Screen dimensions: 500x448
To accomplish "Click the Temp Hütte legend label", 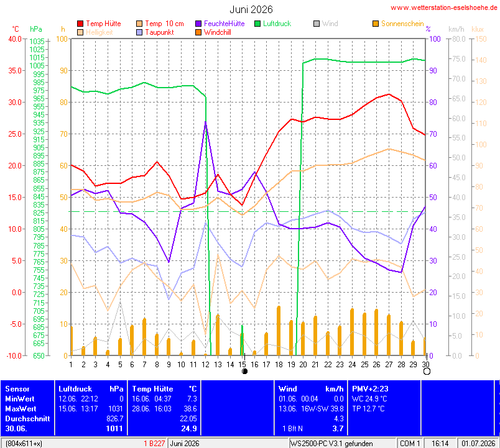I will click(103, 24).
